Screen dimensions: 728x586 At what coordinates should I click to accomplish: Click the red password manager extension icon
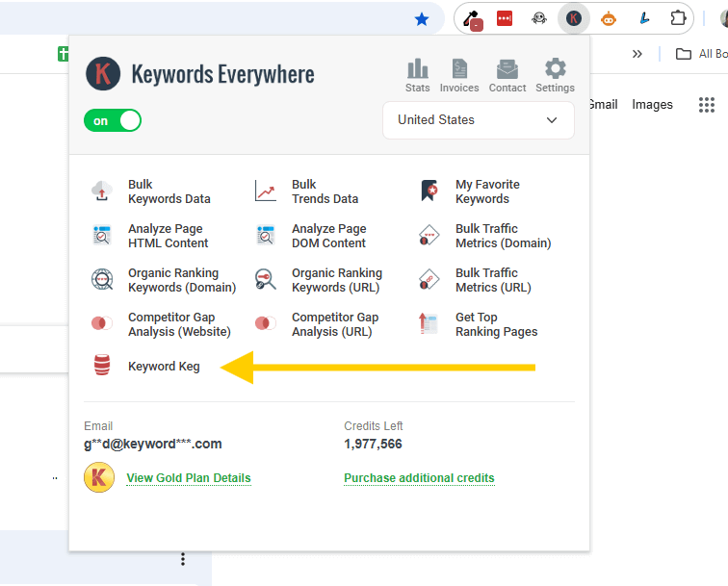pos(505,18)
